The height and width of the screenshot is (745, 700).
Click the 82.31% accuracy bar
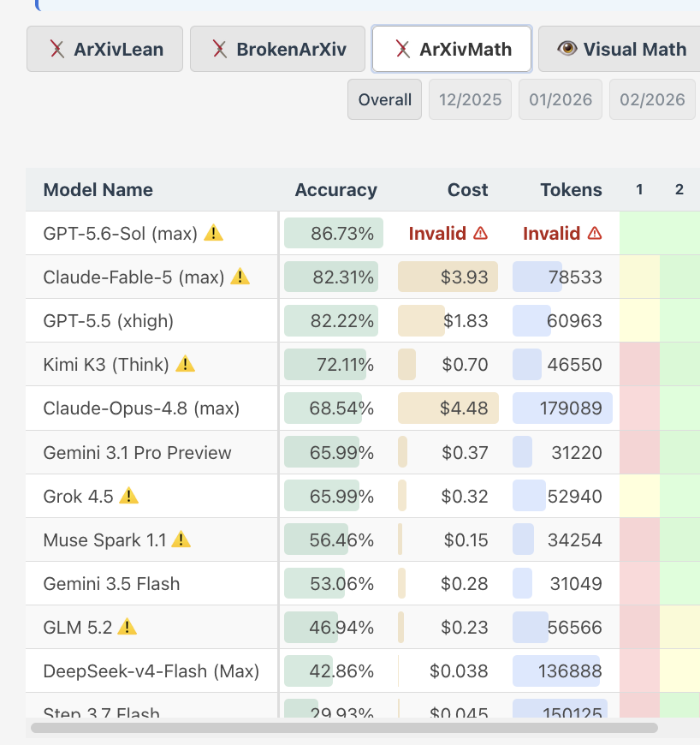331,277
